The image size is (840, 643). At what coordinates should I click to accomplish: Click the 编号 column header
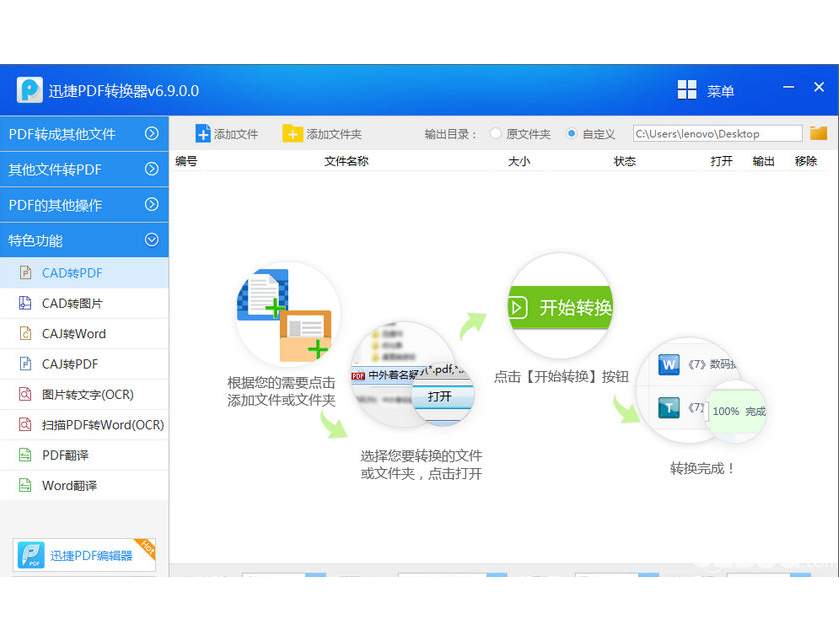[x=186, y=161]
